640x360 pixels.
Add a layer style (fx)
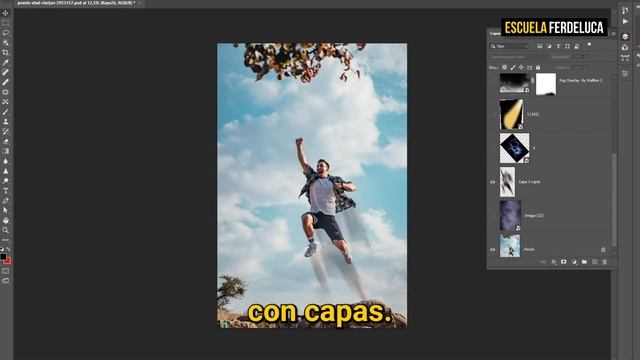click(x=553, y=262)
